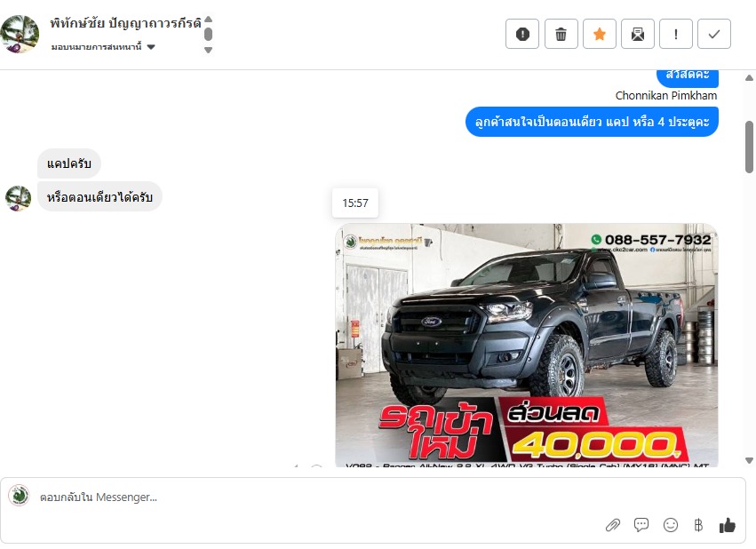Open the assign conversation dropdown
The height and width of the screenshot is (549, 756).
(103, 47)
